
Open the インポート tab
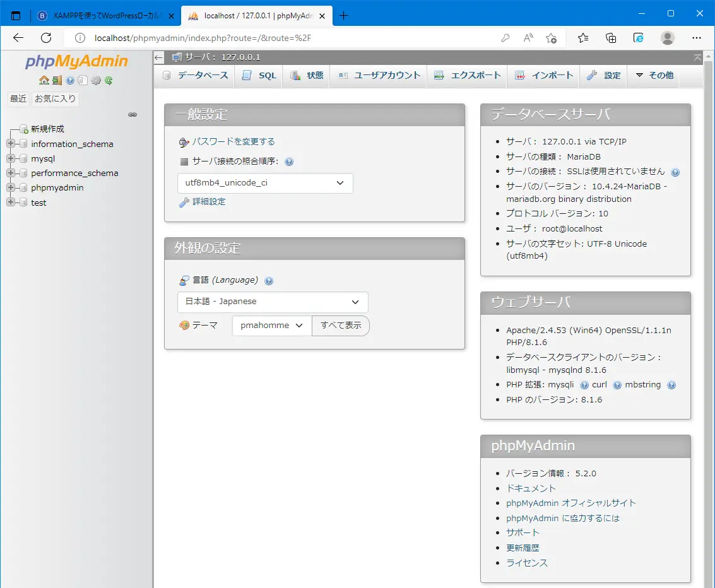point(544,75)
